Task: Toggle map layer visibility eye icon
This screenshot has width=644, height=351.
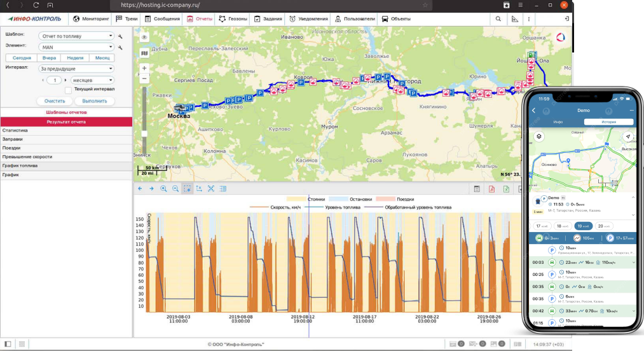Action: click(144, 38)
